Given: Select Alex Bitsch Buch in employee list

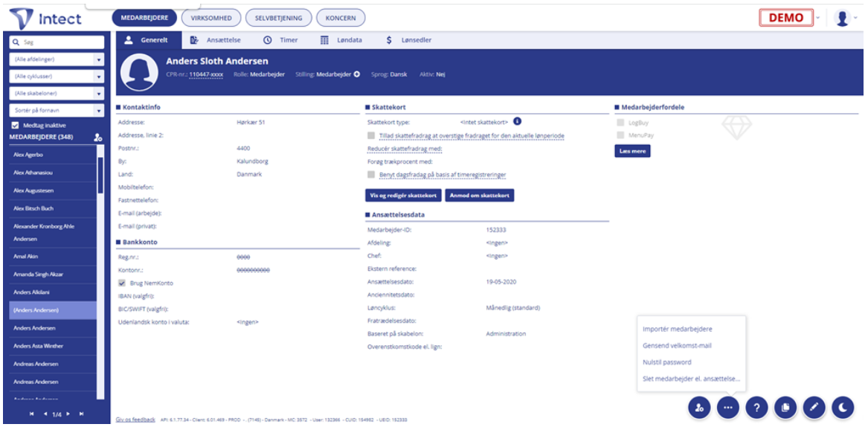Looking at the screenshot, I should click(53, 208).
